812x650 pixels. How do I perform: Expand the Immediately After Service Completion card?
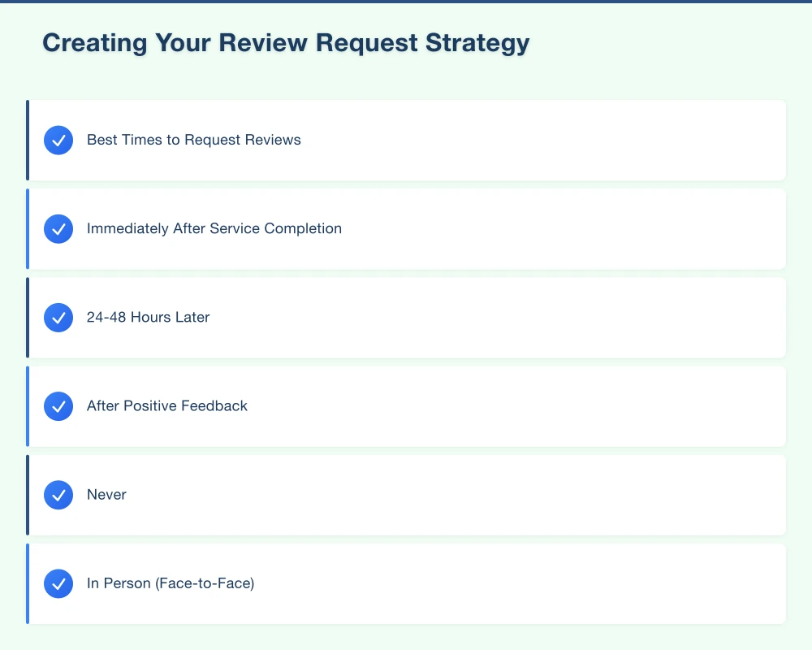click(406, 228)
